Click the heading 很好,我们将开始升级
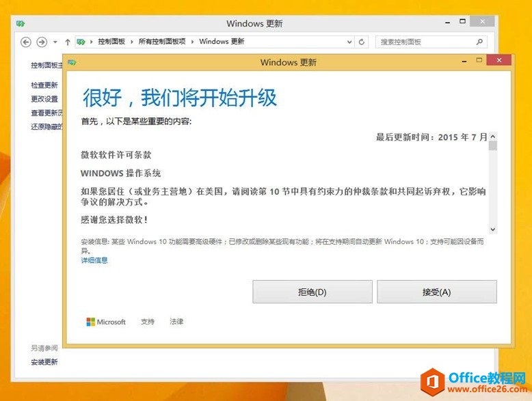 tap(180, 98)
